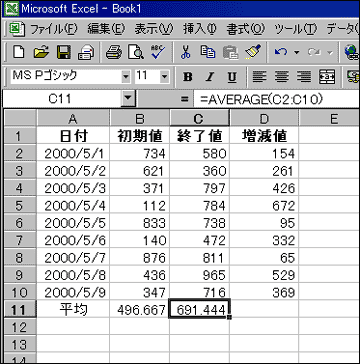Select the Format Painter brush icon

click(252, 52)
